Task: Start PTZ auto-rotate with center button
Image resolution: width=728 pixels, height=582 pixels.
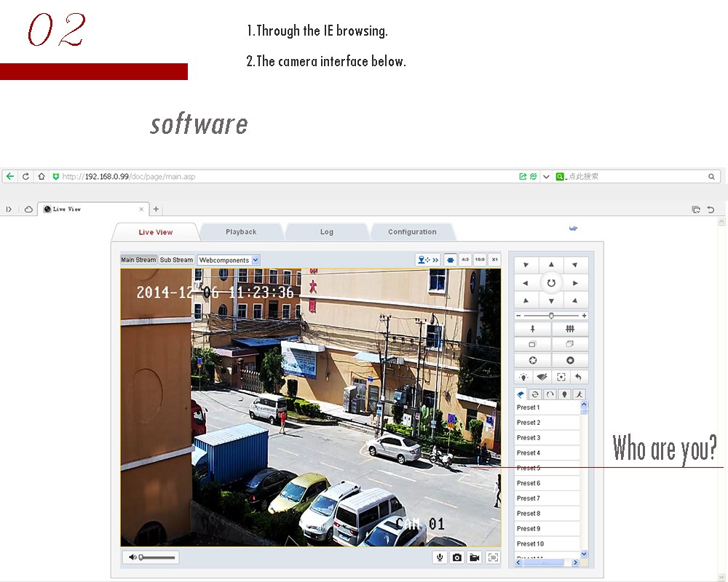Action: click(x=551, y=283)
